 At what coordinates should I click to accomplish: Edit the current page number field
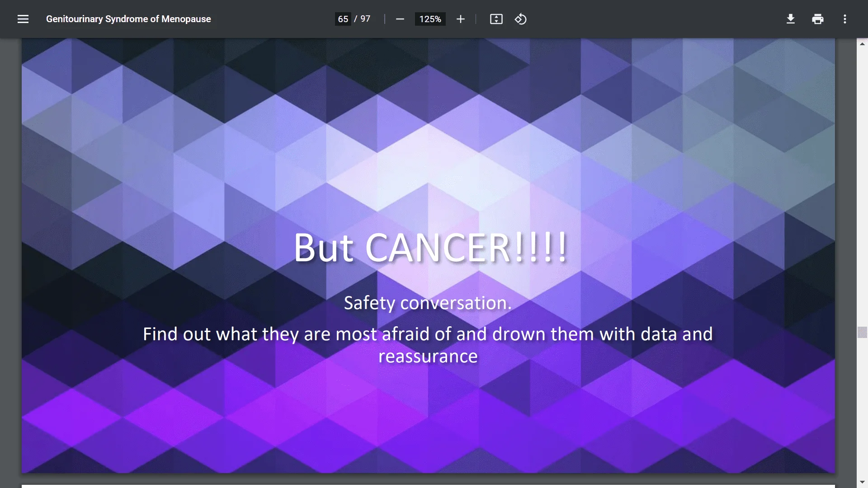tap(343, 19)
